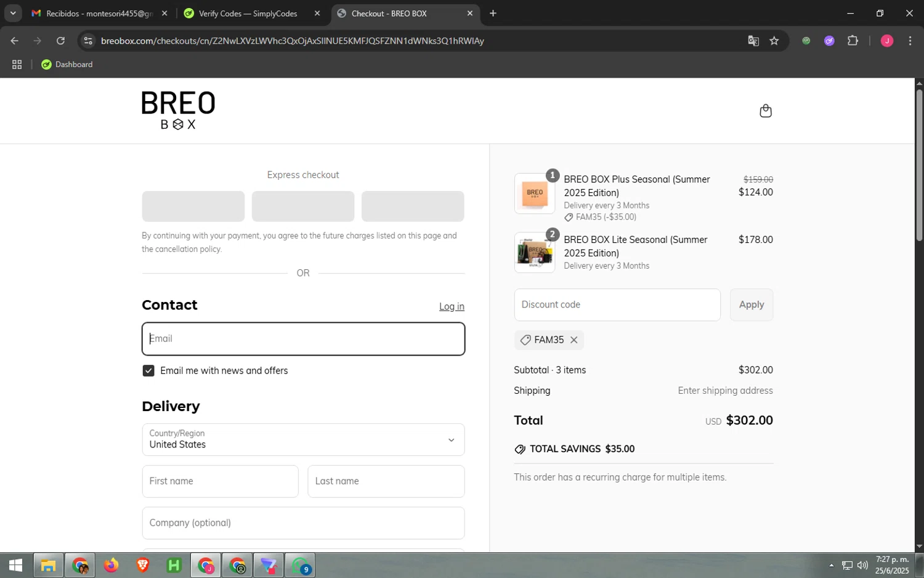Click the $302.00 total amount
The image size is (924, 578).
point(749,420)
